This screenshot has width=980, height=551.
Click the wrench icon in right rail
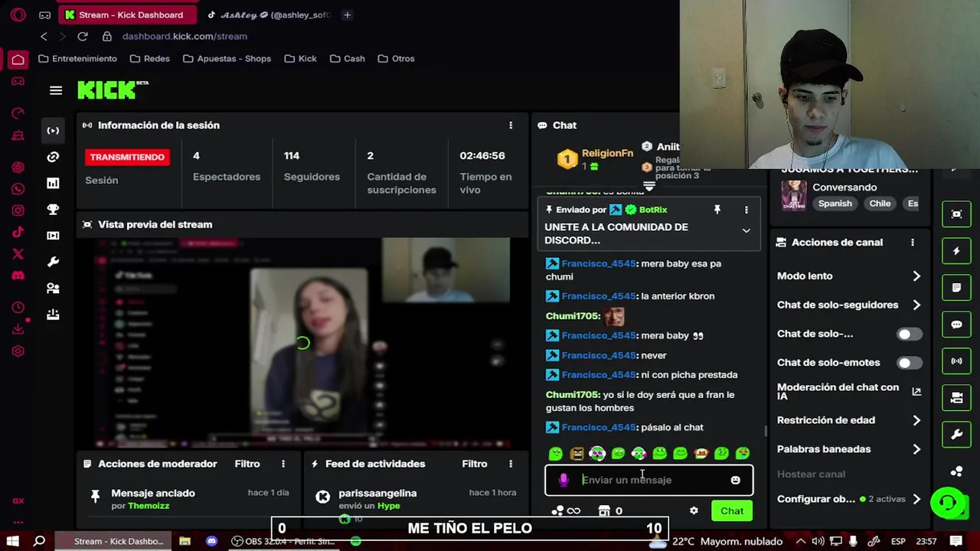[956, 435]
